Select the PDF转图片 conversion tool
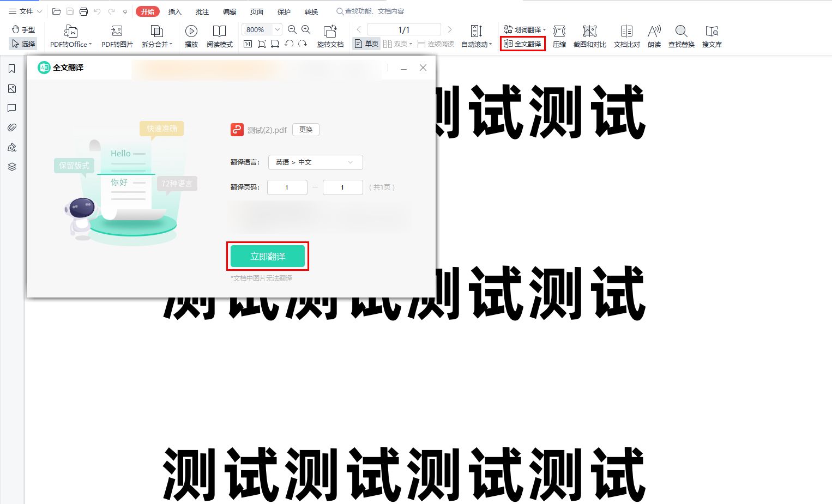The width and height of the screenshot is (832, 504). (116, 35)
